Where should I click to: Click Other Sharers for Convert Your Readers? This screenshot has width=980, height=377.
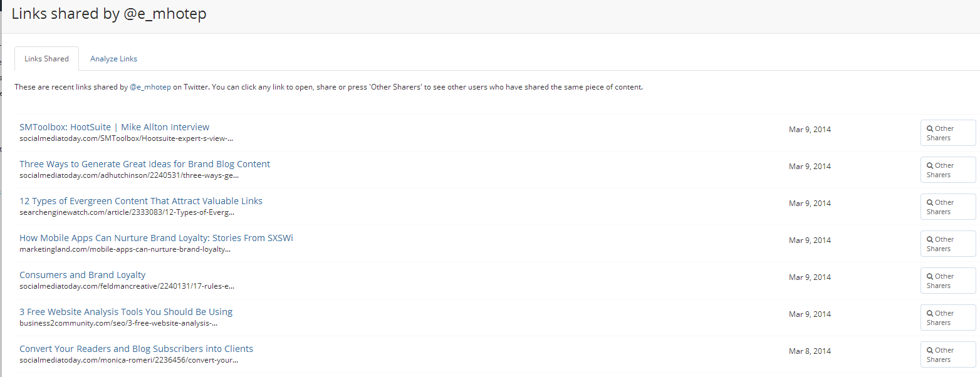coord(947,354)
